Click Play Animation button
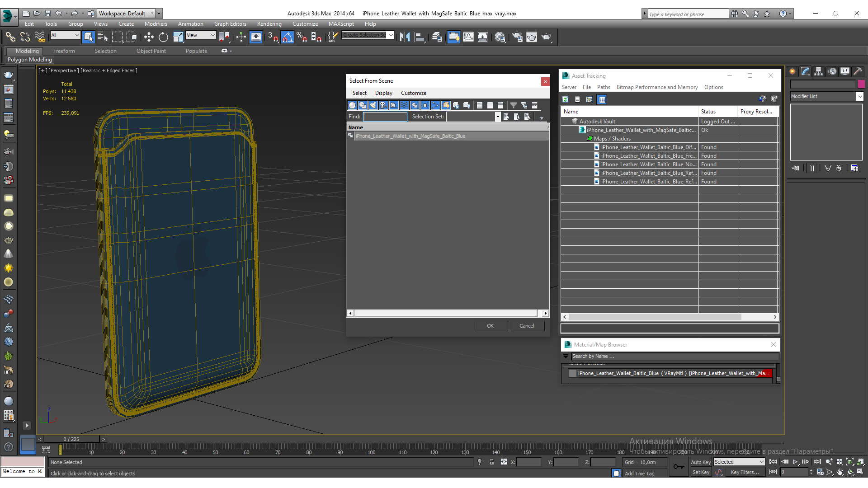This screenshot has width=868, height=488. (795, 462)
